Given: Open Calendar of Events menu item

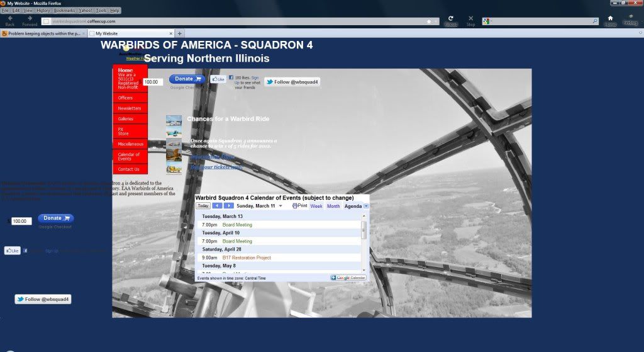Looking at the screenshot, I should pyautogui.click(x=130, y=156).
